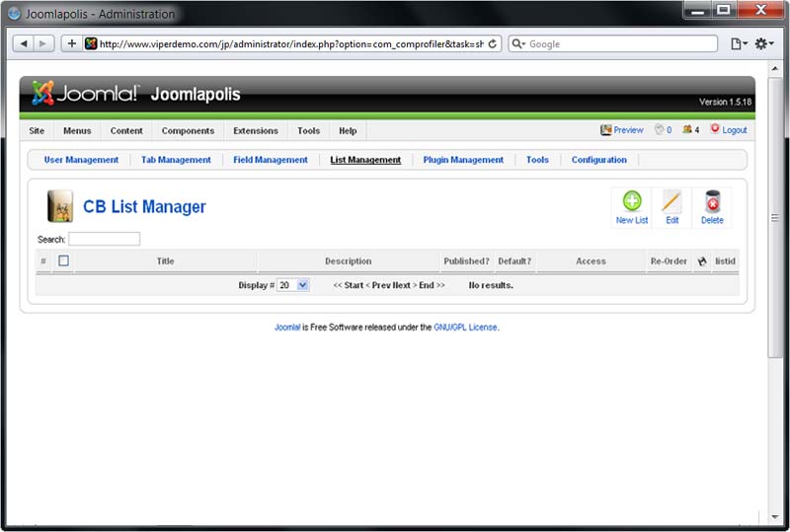Click the scrollbar down arrow
This screenshot has height=532, width=790.
pos(775,517)
